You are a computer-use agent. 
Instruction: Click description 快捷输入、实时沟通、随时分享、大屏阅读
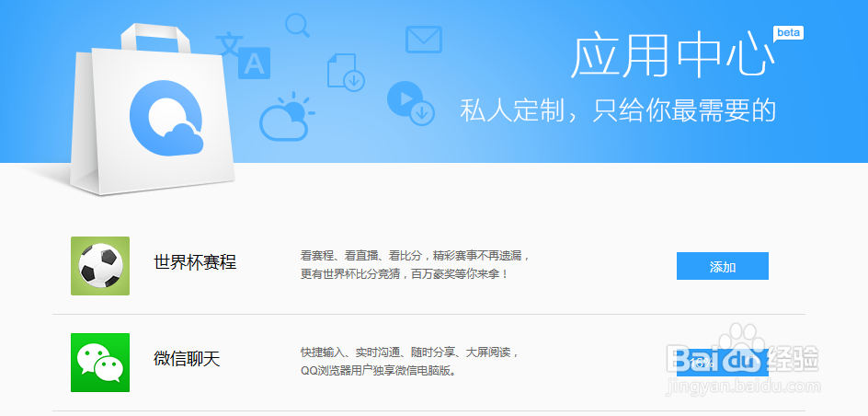(407, 352)
